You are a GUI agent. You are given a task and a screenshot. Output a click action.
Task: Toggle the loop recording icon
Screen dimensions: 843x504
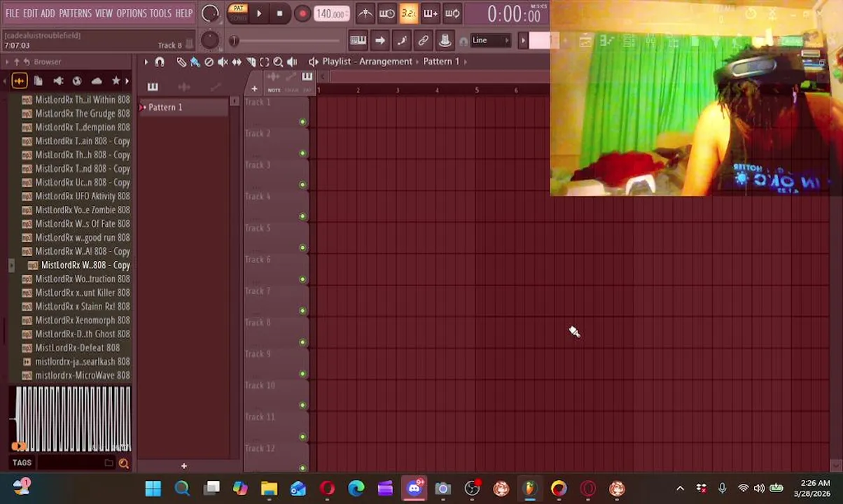click(x=452, y=13)
